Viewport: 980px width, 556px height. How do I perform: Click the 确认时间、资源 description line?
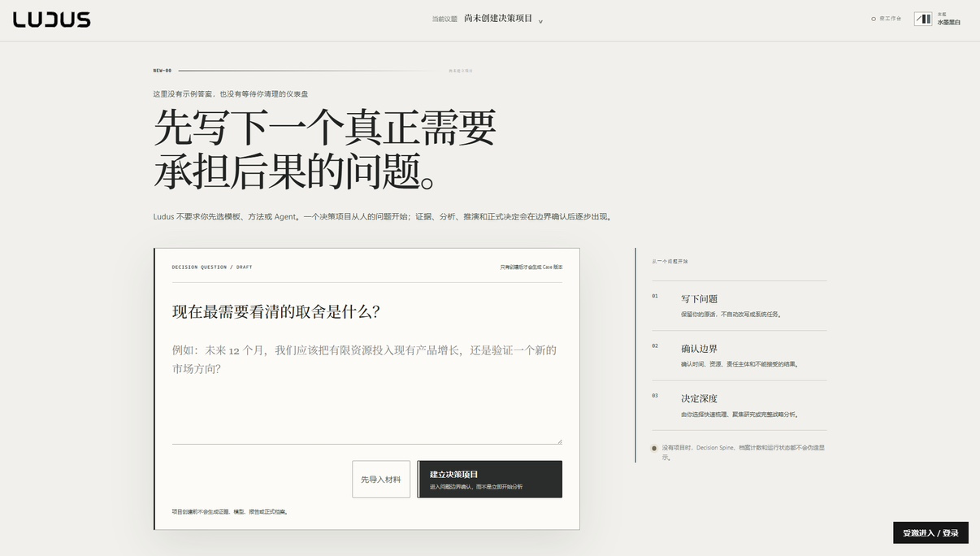[739, 364]
